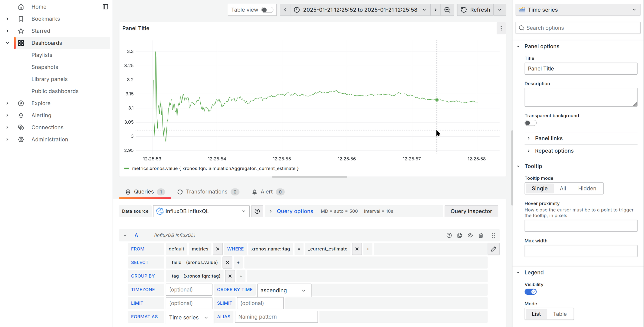Viewport: 644px width, 327px height.
Task: Open ORDER BY TIME ascending dropdown
Action: click(x=284, y=290)
